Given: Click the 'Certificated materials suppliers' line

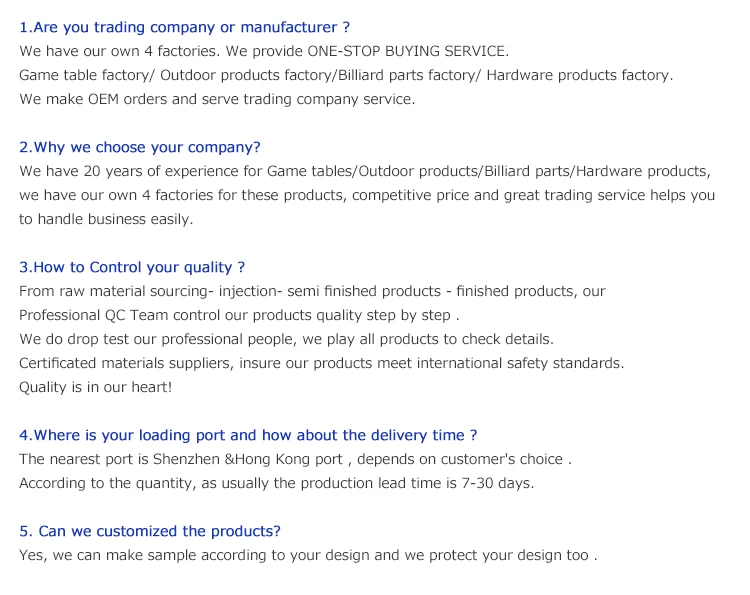Looking at the screenshot, I should 321,363.
